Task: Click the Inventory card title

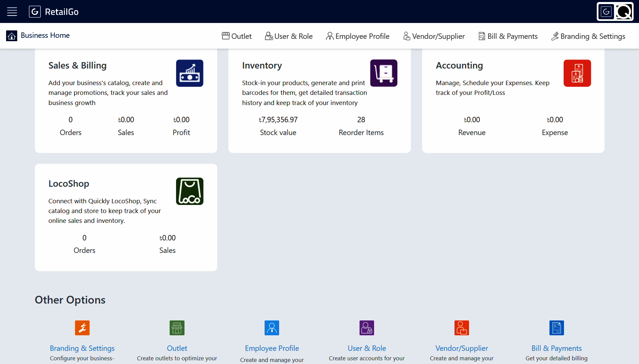Action: click(x=262, y=66)
